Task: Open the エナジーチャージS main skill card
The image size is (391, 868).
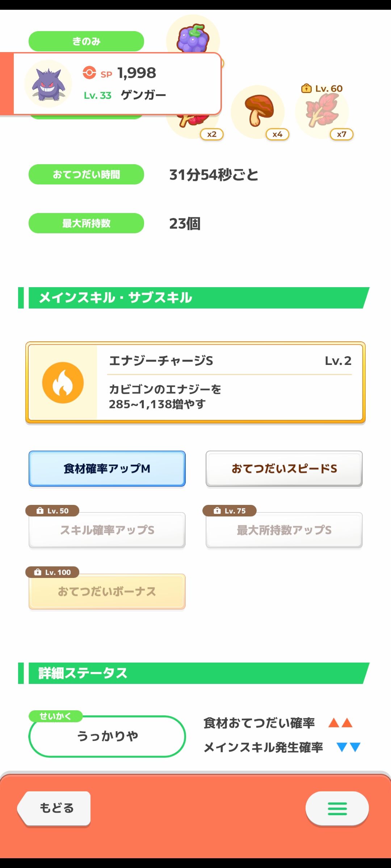Action: pyautogui.click(x=195, y=382)
